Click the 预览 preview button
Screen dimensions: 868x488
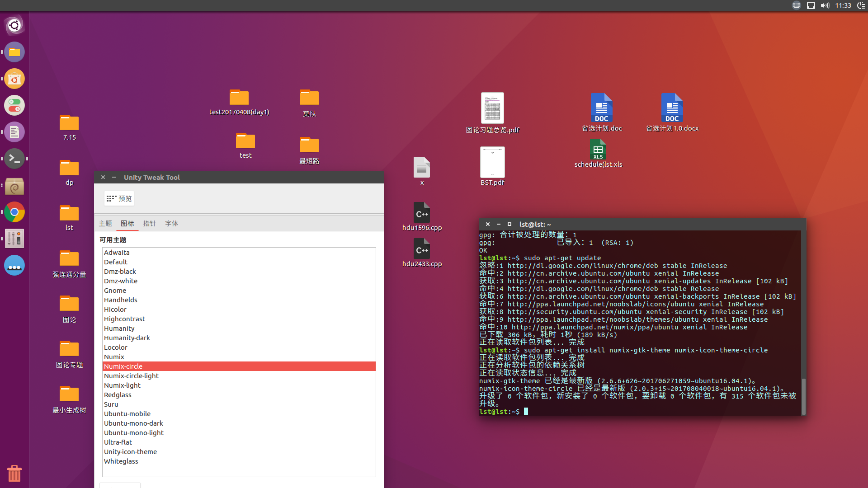118,198
